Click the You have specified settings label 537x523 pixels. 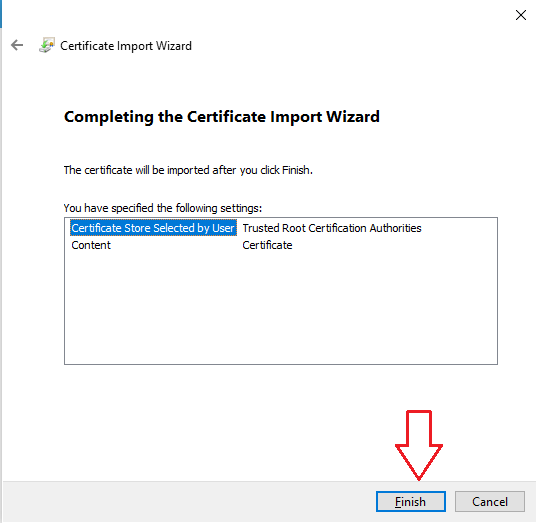click(x=163, y=208)
